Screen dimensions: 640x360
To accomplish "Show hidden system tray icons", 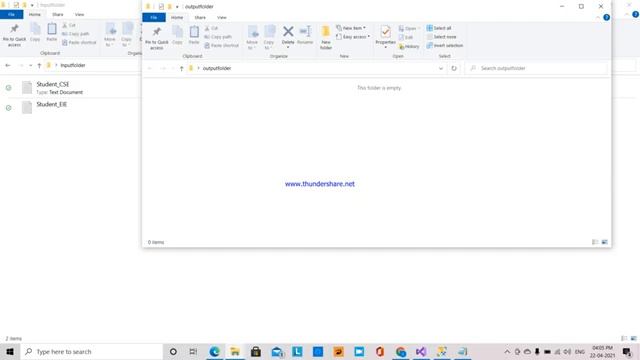I will [507, 351].
